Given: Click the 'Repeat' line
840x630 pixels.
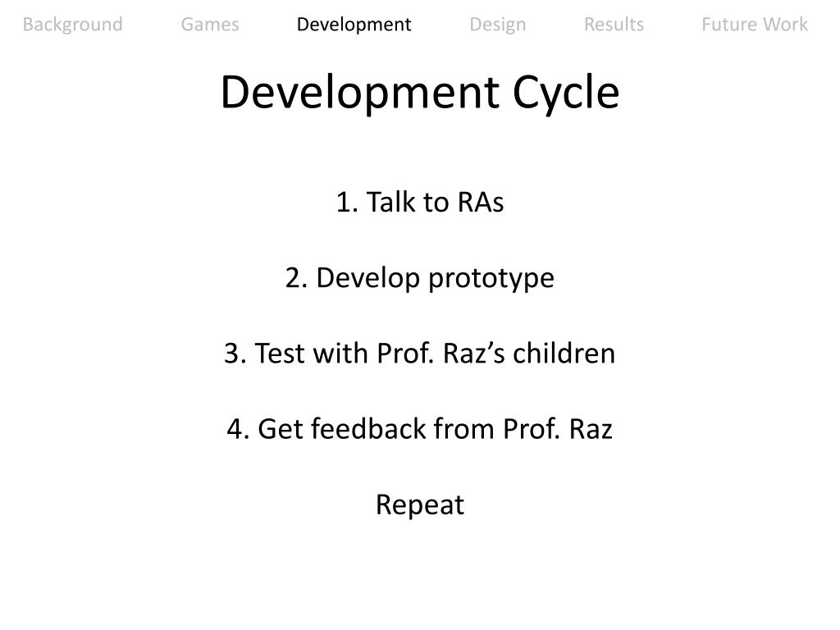Looking at the screenshot, I should (x=420, y=505).
